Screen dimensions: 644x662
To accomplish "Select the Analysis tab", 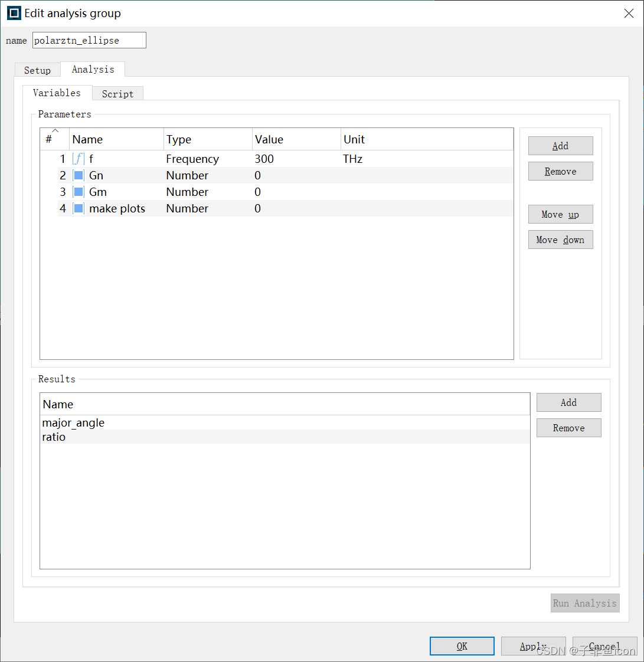I will click(93, 69).
